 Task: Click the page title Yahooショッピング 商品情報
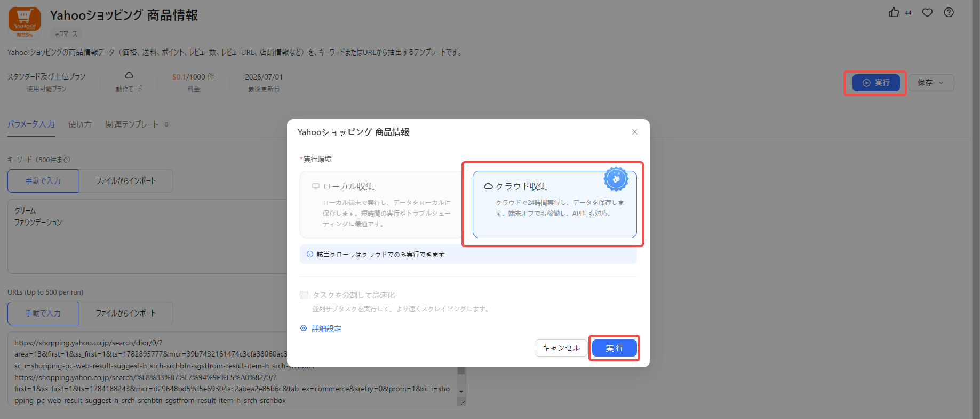[x=124, y=15]
